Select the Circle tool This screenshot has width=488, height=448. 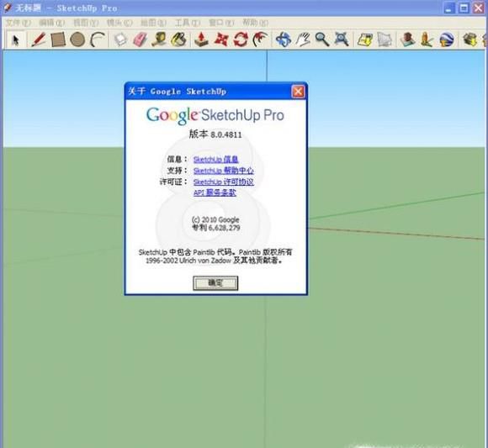click(77, 40)
